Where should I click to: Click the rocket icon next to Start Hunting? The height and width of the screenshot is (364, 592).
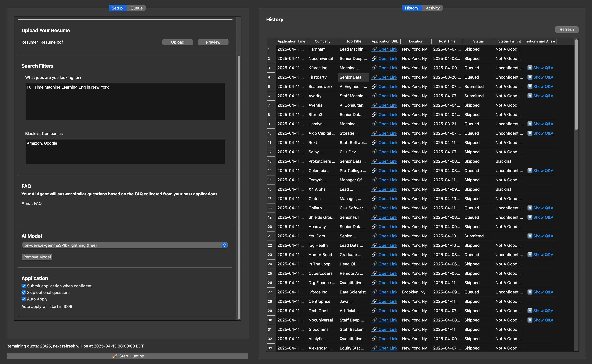coord(115,356)
